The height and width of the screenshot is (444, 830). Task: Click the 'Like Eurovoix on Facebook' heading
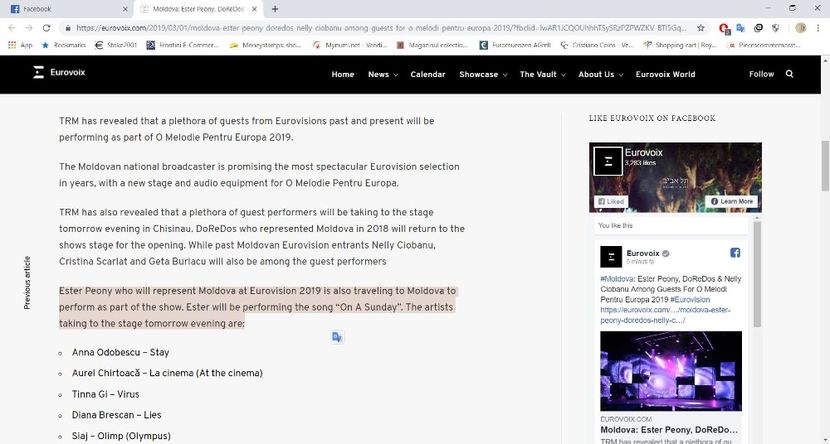[652, 118]
